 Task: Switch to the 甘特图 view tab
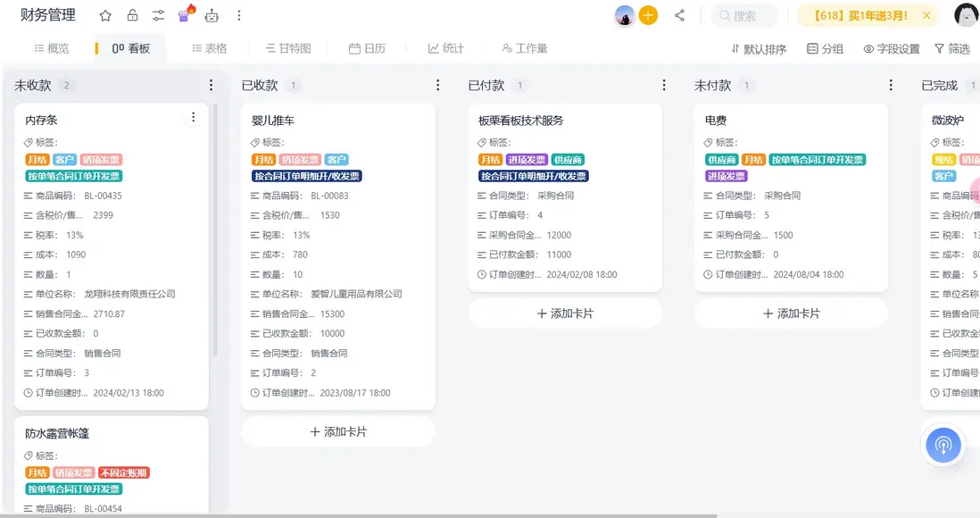point(289,49)
